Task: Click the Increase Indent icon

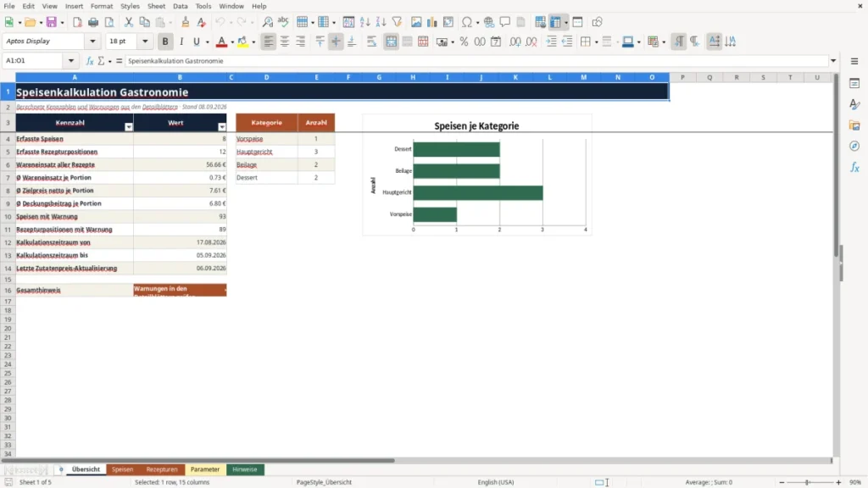Action: click(x=551, y=42)
